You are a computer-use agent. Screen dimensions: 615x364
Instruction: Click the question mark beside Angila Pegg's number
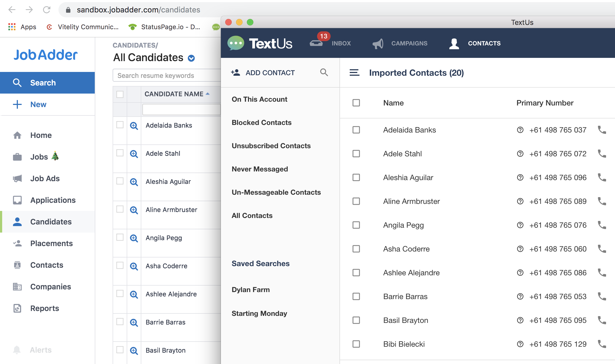point(520,225)
